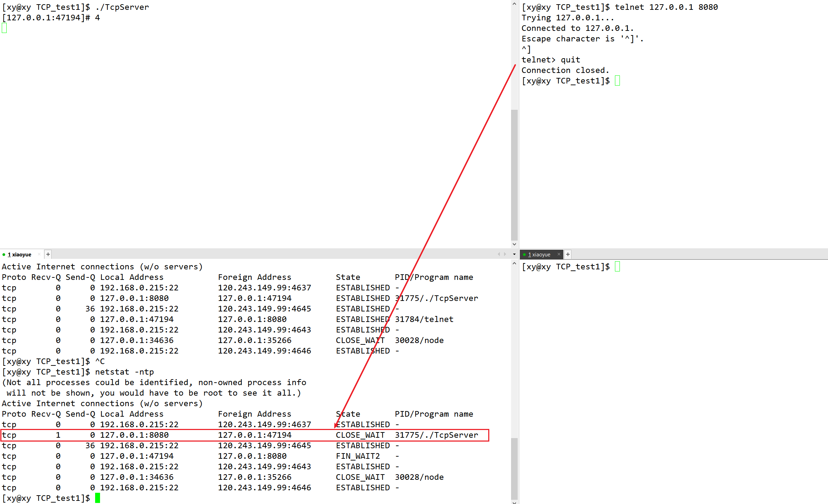Open the tab list dropdown arrow
The width and height of the screenshot is (828, 504).
pyautogui.click(x=514, y=254)
